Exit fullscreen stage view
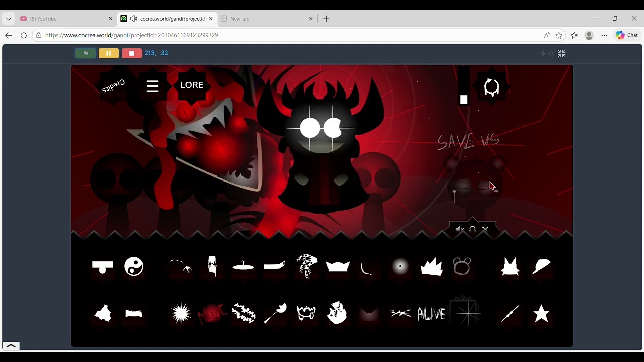Screen dimensions: 644x362 coord(561,53)
